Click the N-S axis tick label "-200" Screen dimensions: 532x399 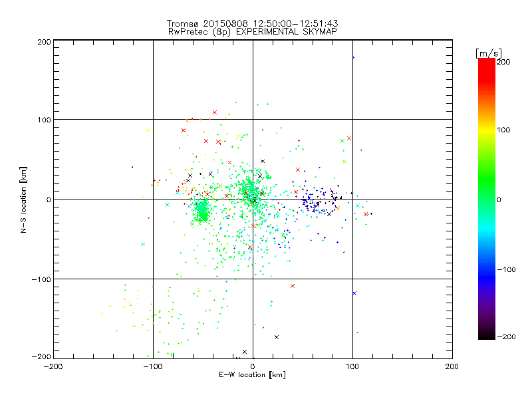[41, 356]
